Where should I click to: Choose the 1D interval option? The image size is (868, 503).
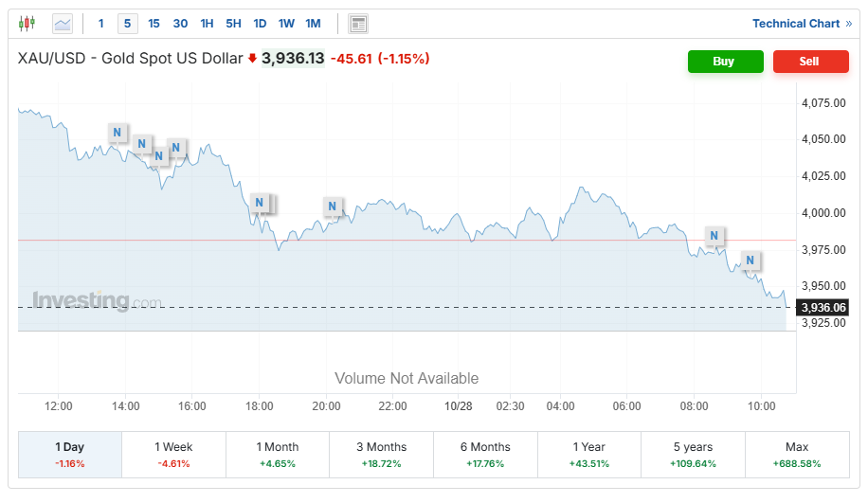260,24
